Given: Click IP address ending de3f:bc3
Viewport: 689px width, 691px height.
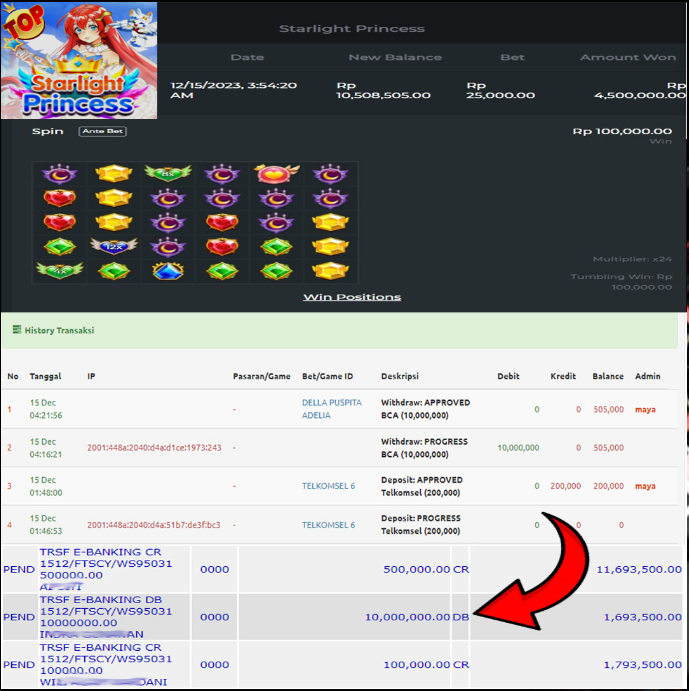Looking at the screenshot, I should pyautogui.click(x=153, y=525).
